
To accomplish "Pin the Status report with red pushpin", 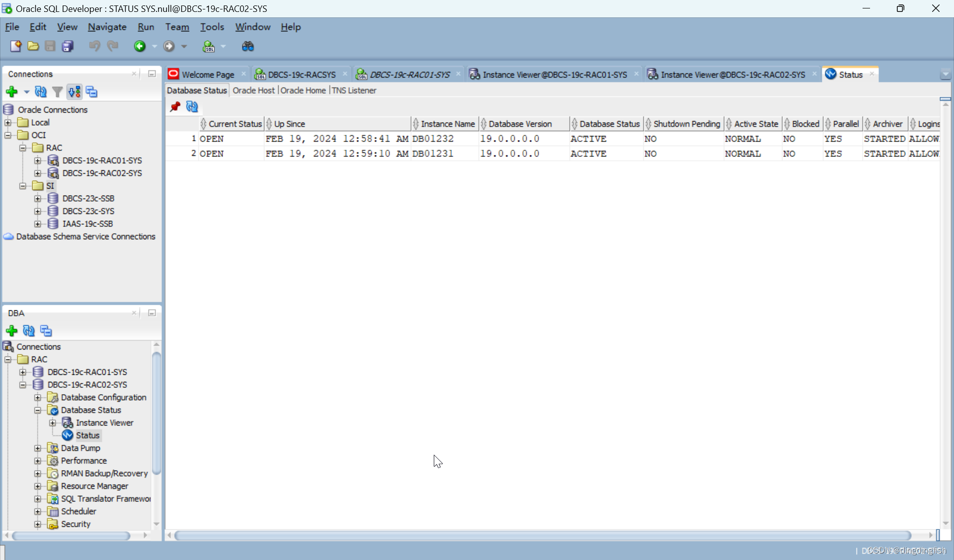I will tap(175, 107).
